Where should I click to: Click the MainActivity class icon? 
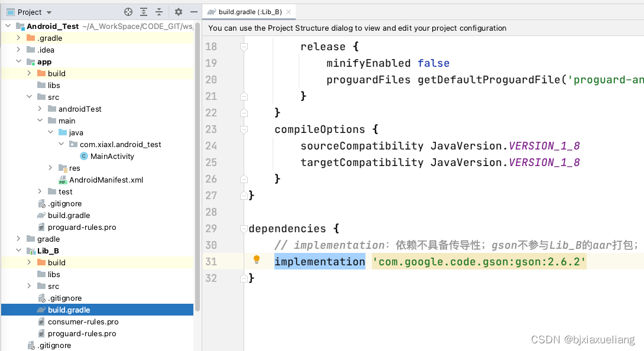[84, 156]
